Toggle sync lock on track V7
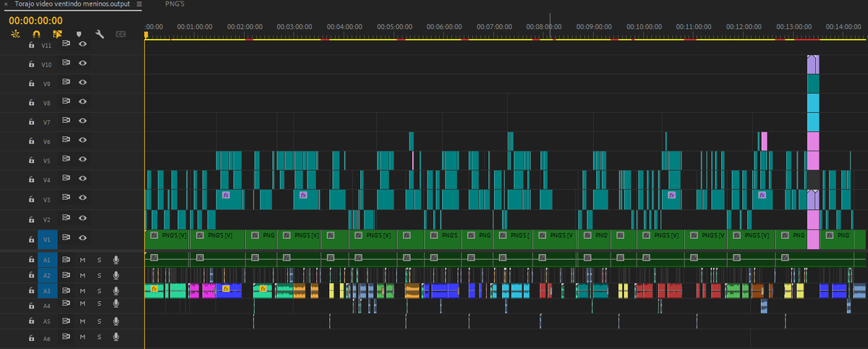The height and width of the screenshot is (349, 868). 66,122
